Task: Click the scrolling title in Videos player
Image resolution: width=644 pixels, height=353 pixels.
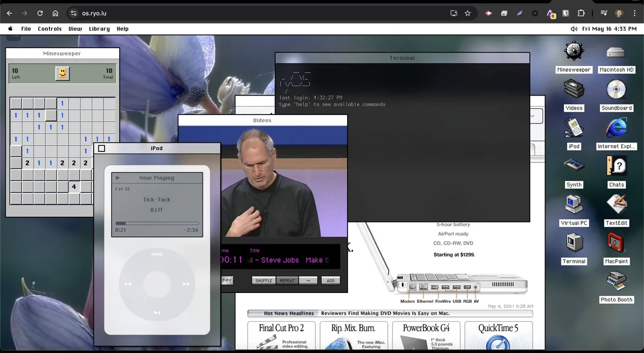Action: tap(288, 260)
